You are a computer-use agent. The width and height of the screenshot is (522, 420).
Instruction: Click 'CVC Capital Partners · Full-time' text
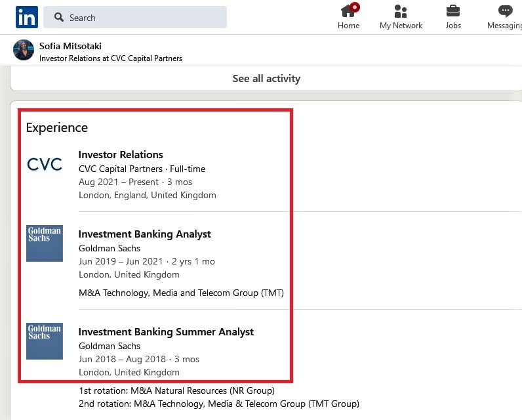point(142,169)
